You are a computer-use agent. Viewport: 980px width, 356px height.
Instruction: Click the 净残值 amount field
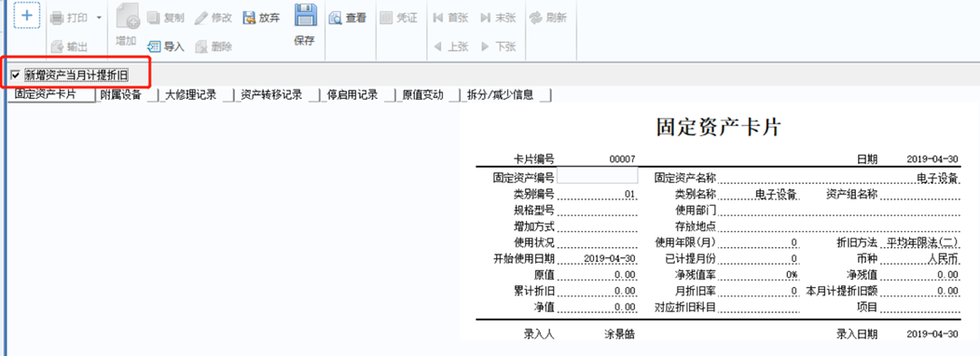click(x=920, y=275)
